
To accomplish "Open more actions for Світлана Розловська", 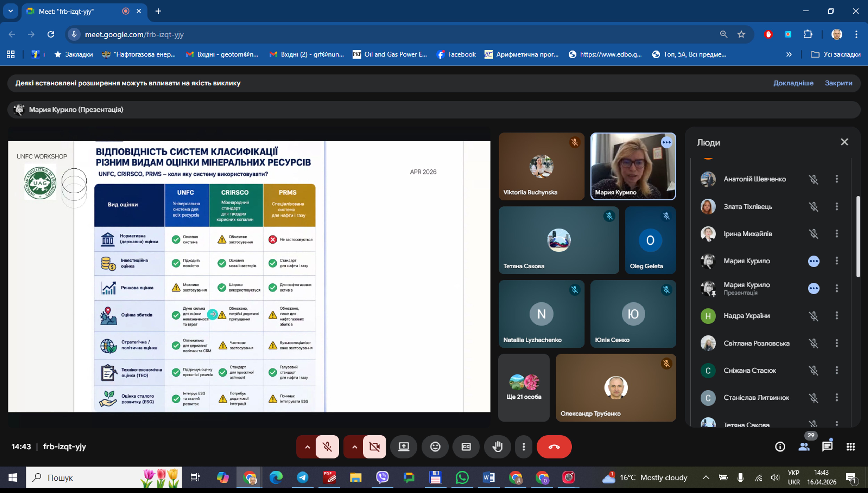I will pyautogui.click(x=837, y=343).
